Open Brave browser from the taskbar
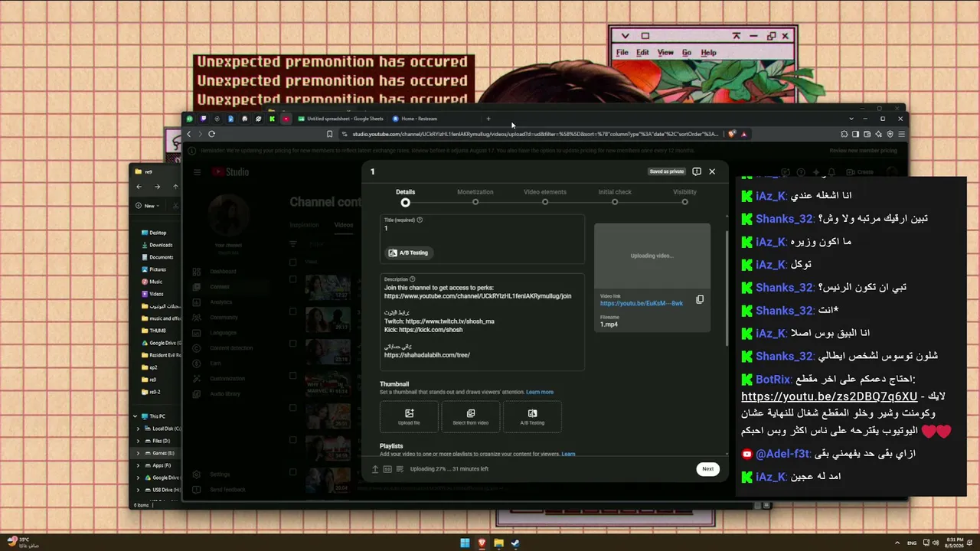The width and height of the screenshot is (980, 551). click(482, 543)
